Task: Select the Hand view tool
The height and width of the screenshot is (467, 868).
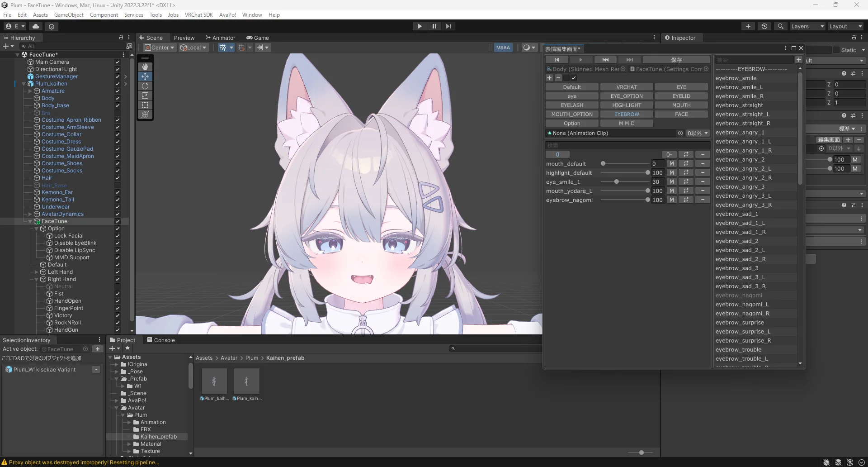Action: point(145,67)
